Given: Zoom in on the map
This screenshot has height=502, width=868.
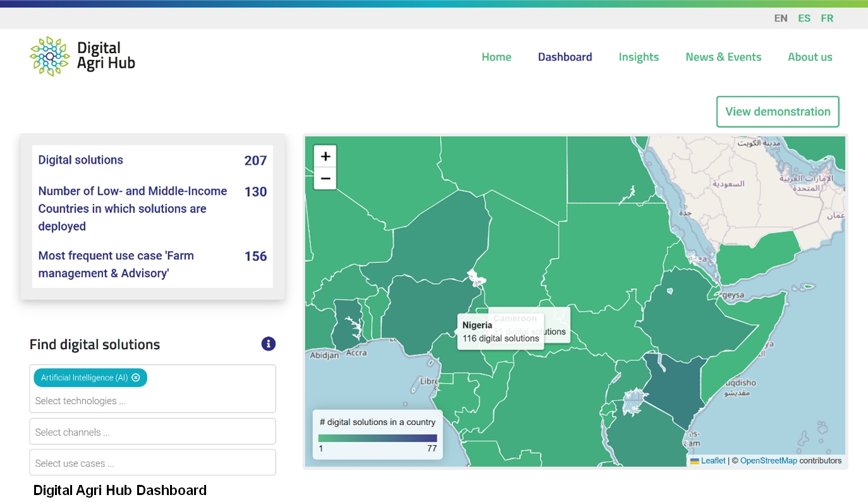Looking at the screenshot, I should point(326,156).
